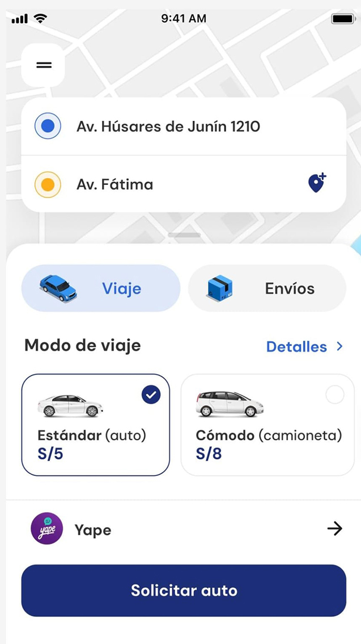
Task: Open the hamburger menu
Action: click(x=43, y=65)
